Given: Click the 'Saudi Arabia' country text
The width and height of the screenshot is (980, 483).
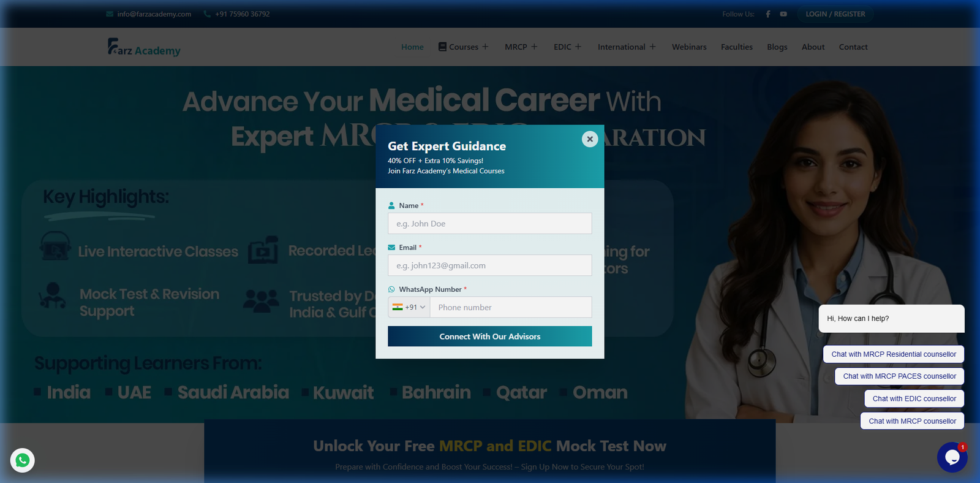Looking at the screenshot, I should (233, 392).
